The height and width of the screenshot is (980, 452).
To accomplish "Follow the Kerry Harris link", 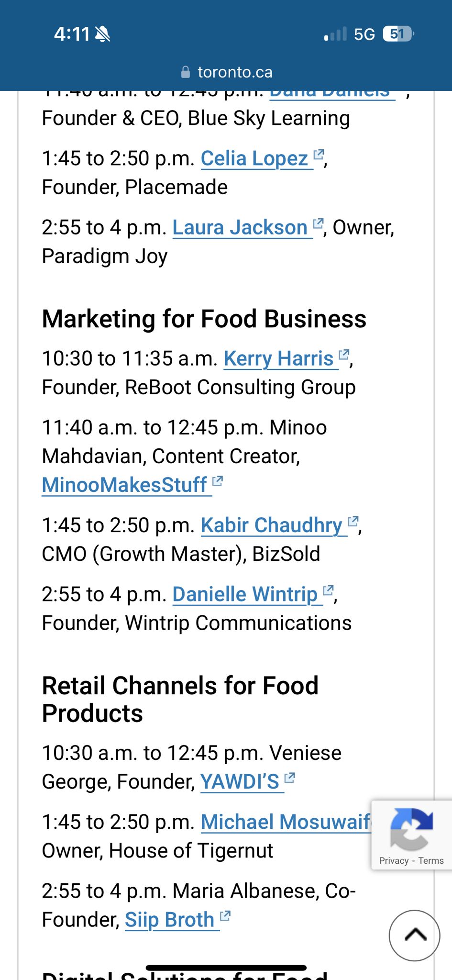I will (x=278, y=359).
